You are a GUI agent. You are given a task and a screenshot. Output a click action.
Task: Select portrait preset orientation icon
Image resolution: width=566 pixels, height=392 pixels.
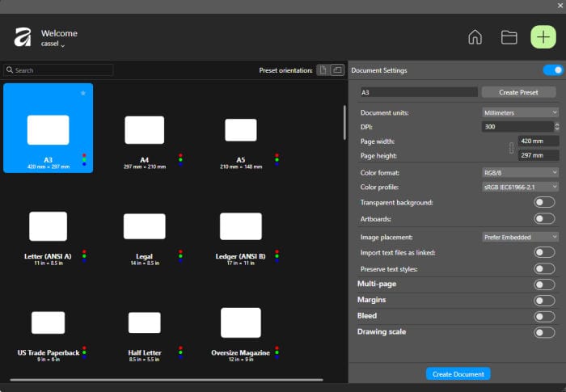[x=323, y=70]
